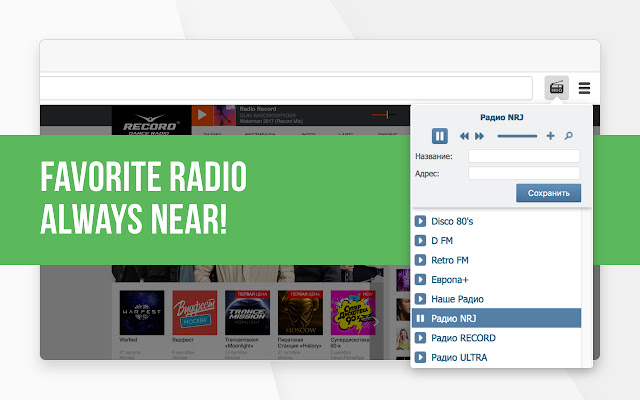Click the Радио NRJ popup title
The height and width of the screenshot is (400, 640).
click(502, 118)
